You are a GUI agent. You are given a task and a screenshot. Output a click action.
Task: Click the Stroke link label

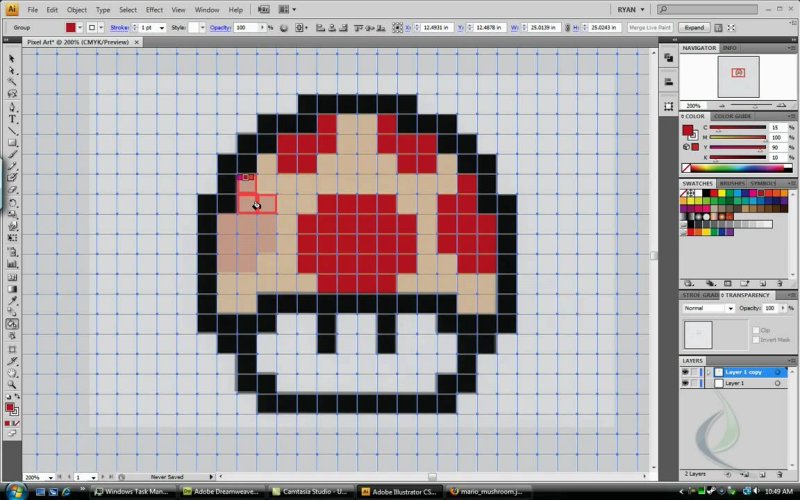119,28
